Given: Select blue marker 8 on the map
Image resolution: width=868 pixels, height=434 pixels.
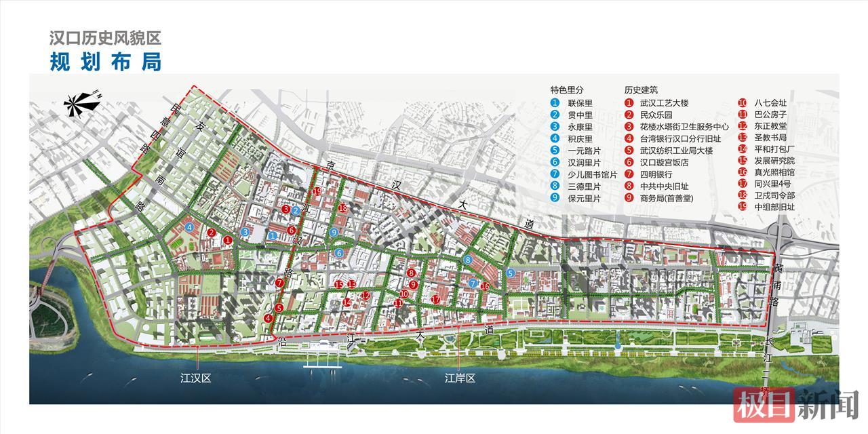Looking at the screenshot, I should (467, 260).
